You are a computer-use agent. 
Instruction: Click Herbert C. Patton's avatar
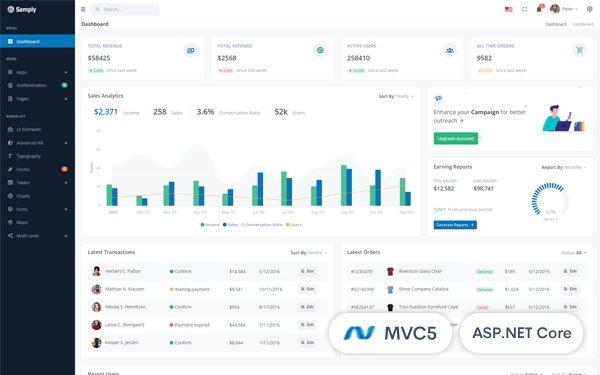pos(96,271)
